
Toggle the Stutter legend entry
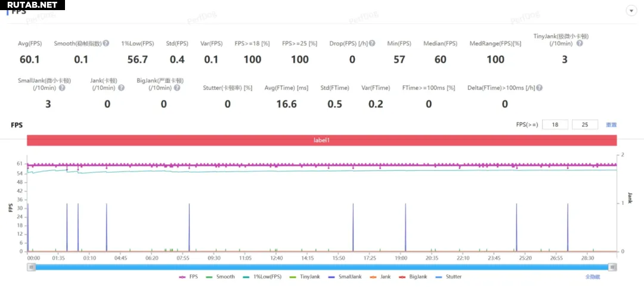(x=448, y=276)
